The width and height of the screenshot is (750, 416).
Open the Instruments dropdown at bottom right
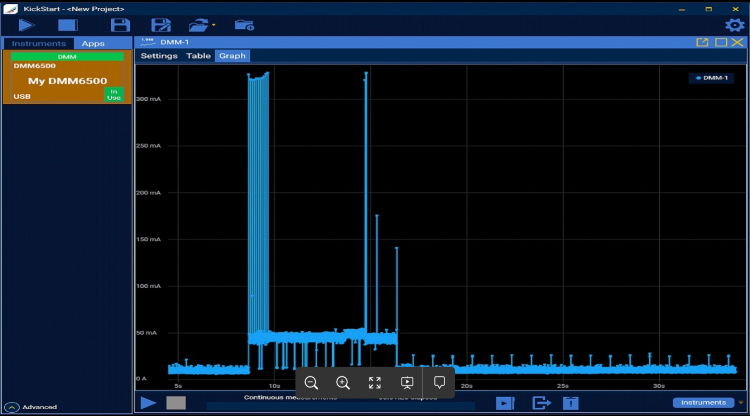click(704, 403)
